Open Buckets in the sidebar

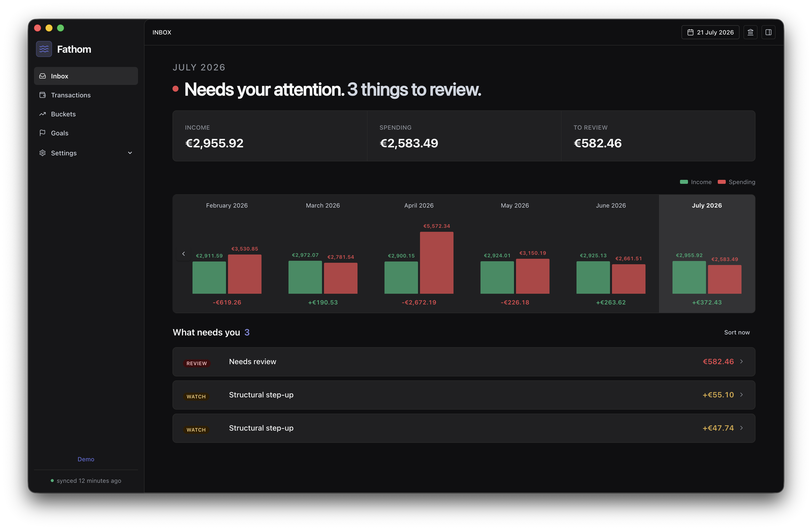point(86,114)
